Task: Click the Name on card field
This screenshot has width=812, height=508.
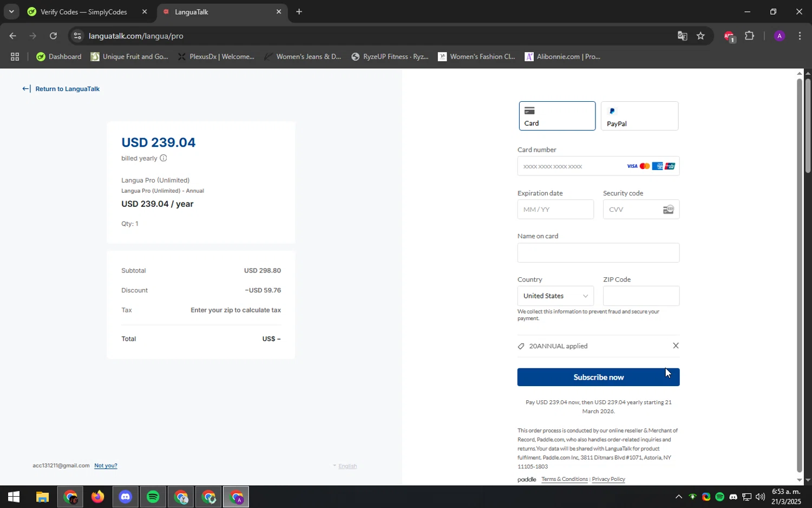Action: coord(598,253)
